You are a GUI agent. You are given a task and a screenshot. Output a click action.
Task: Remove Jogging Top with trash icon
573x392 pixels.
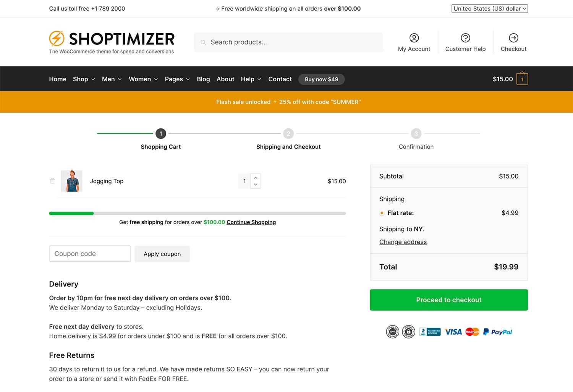(52, 181)
